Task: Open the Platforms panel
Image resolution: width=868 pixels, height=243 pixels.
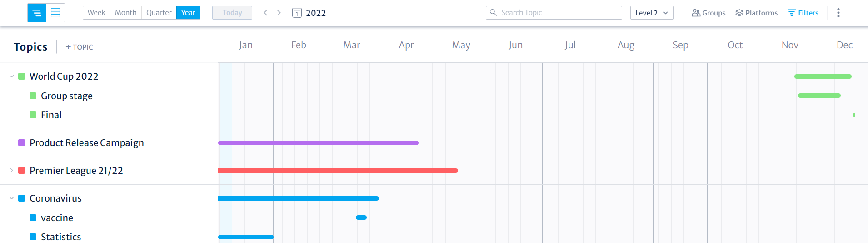Action: coord(756,13)
